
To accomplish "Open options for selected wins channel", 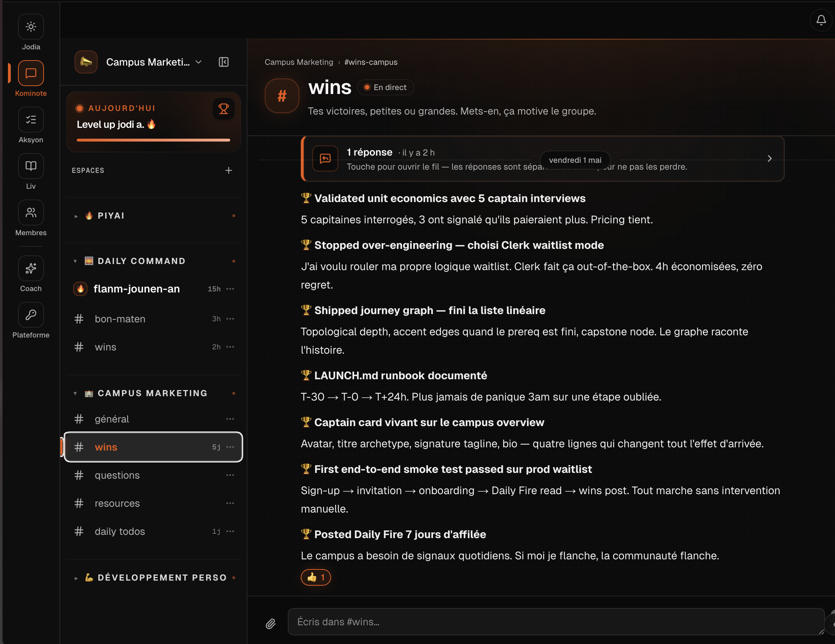I will click(x=230, y=447).
